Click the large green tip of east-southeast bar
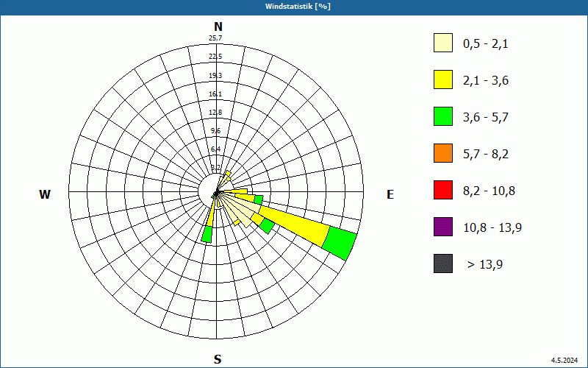The image size is (588, 368). click(x=340, y=244)
